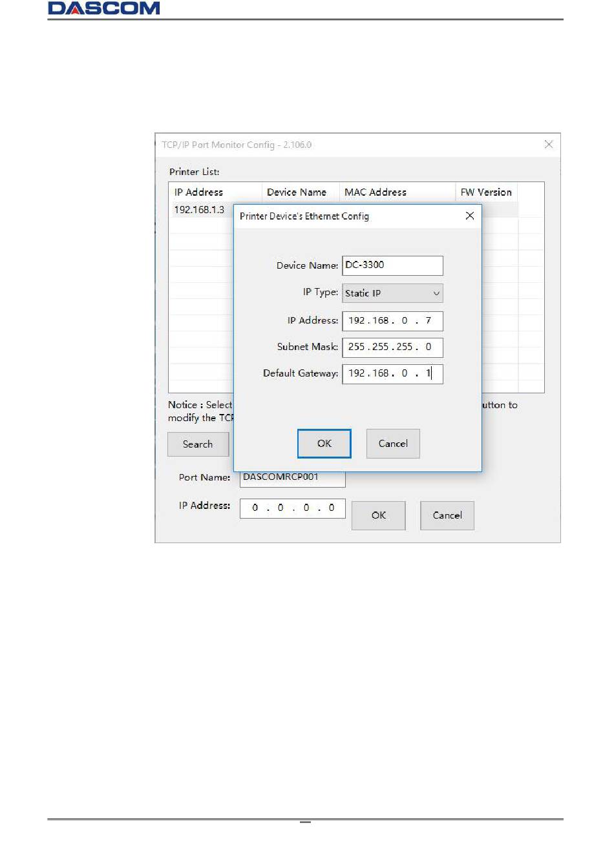Click the FW Version column header

(x=486, y=192)
